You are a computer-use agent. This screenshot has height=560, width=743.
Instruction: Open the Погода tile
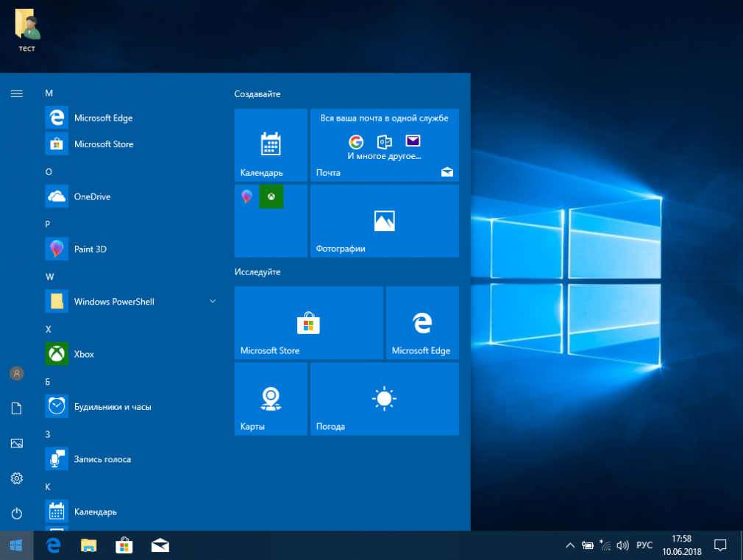coord(384,399)
